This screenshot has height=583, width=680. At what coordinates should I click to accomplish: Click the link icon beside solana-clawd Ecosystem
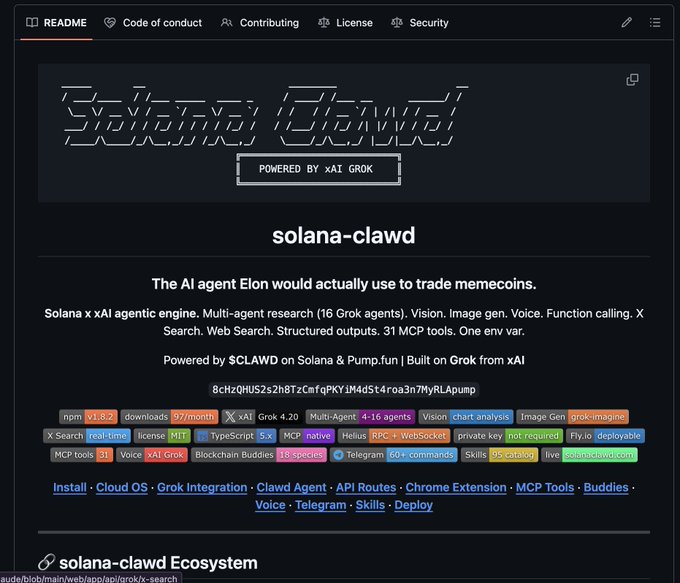pos(46,562)
